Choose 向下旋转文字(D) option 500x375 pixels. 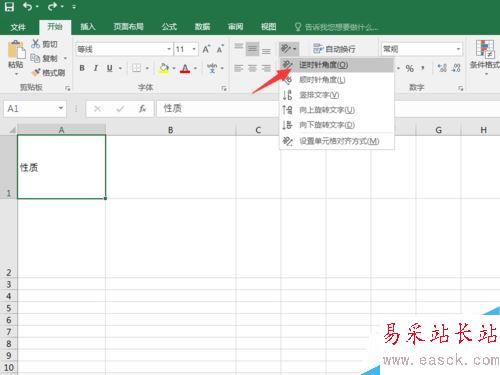[337, 125]
